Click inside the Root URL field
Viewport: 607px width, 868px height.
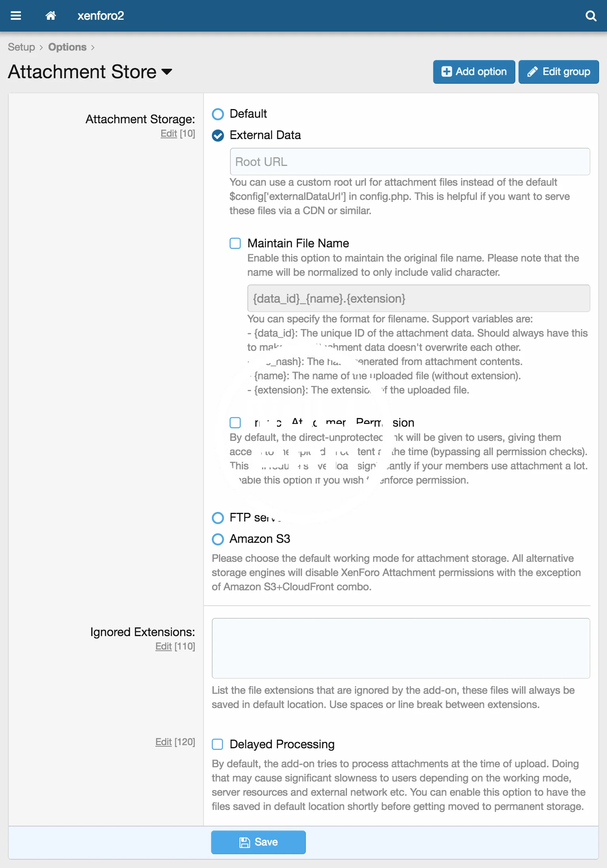[410, 162]
